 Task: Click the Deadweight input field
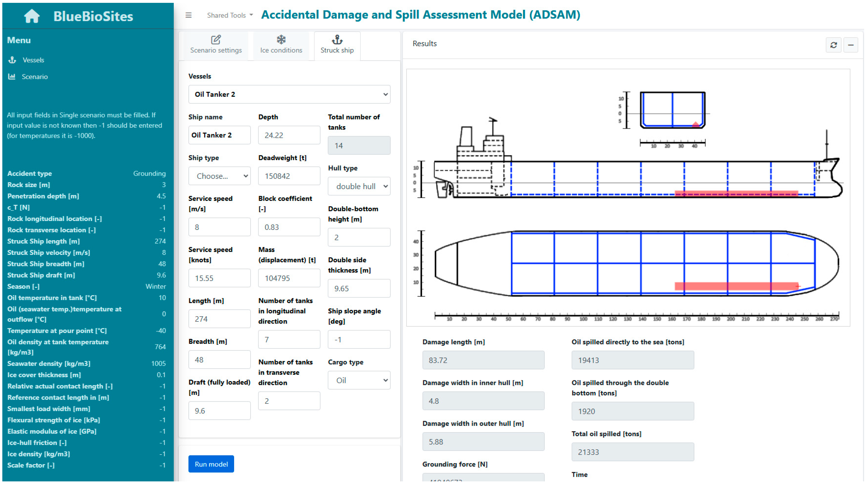click(289, 176)
